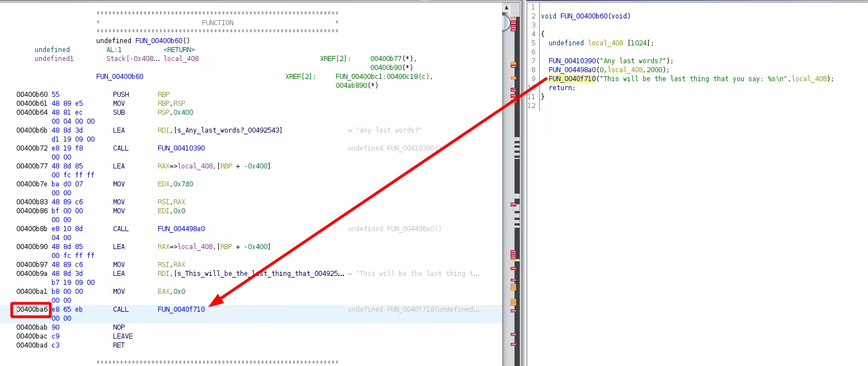Click the green marker in the overview margin
868x366 pixels.
(517, 260)
